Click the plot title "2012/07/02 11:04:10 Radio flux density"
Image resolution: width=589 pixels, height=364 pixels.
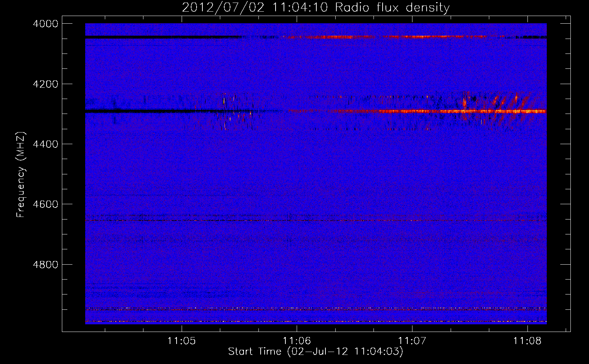[x=316, y=7]
